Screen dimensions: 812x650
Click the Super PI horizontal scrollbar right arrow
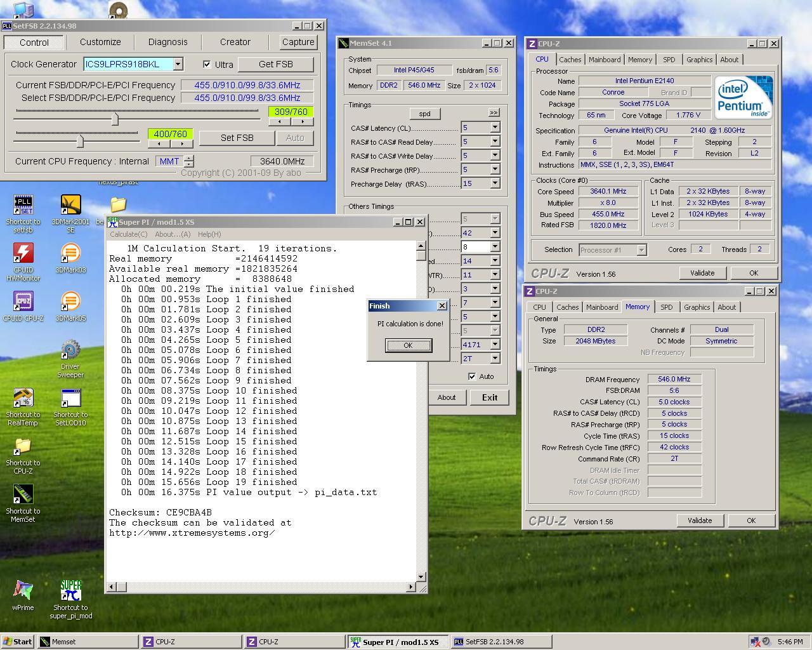pyautogui.click(x=411, y=587)
